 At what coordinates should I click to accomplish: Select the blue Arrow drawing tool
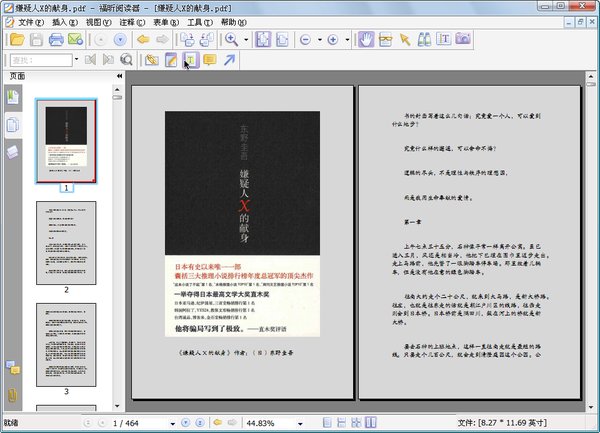[230, 60]
